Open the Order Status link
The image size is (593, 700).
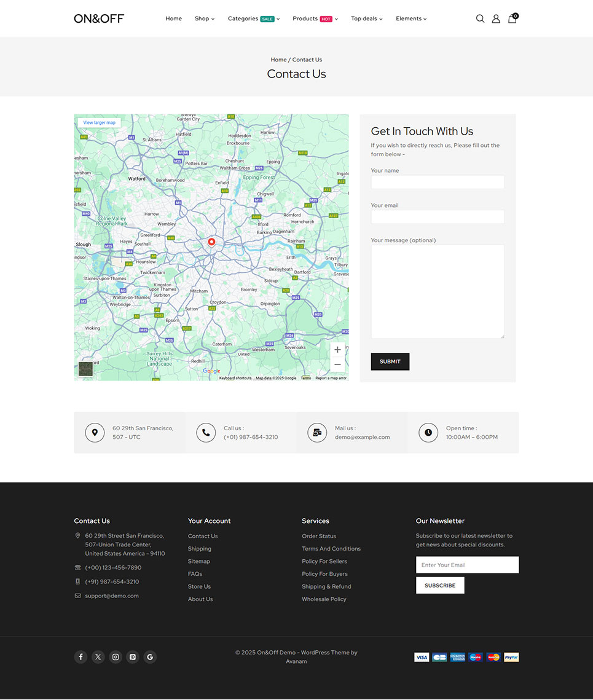tap(319, 536)
